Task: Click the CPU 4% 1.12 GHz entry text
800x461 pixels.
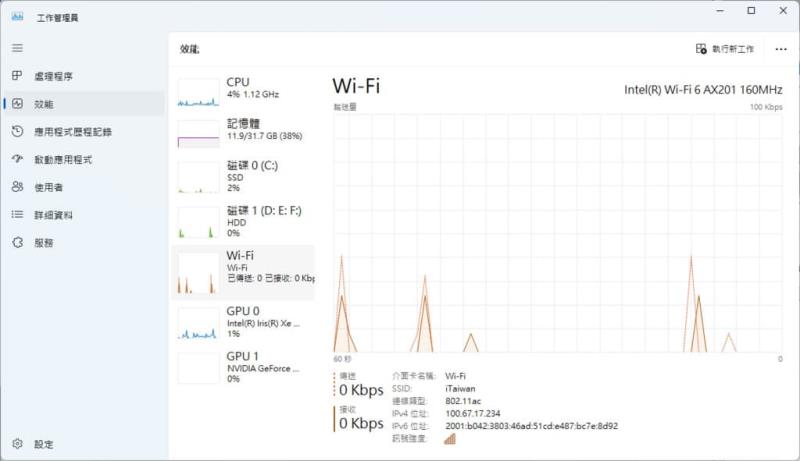Action: pos(253,94)
